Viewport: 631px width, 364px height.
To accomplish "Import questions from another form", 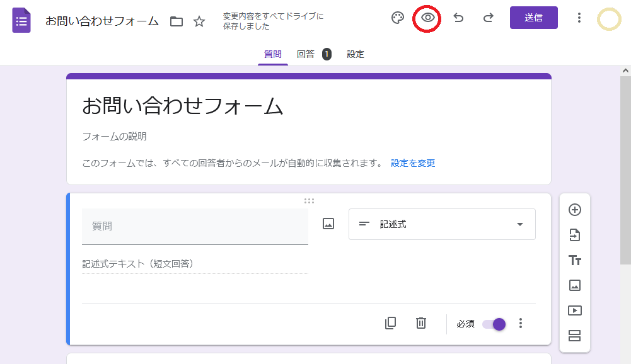I will [575, 235].
